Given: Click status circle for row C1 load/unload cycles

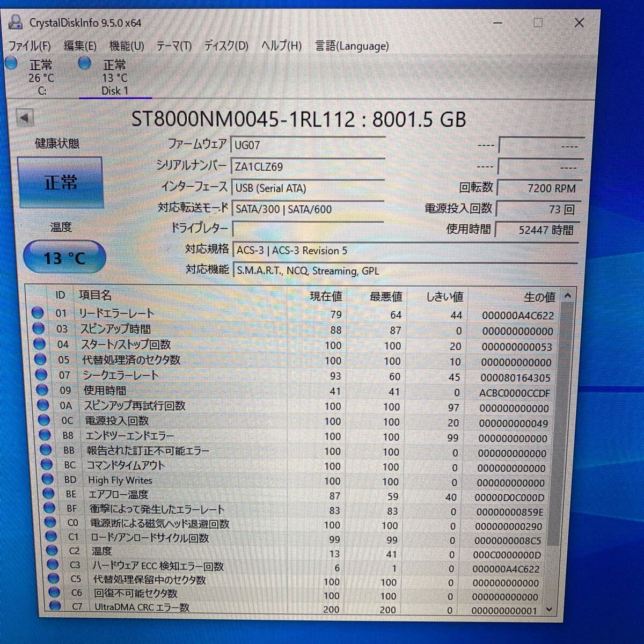Looking at the screenshot, I should pos(52,536).
